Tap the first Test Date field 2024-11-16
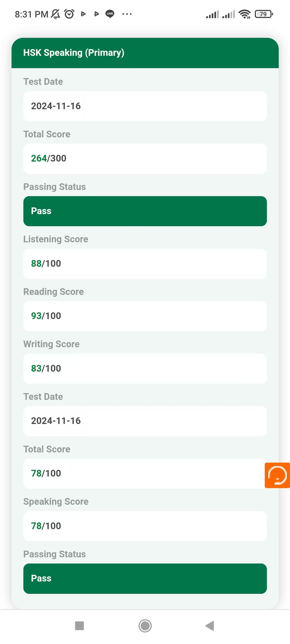 pos(145,106)
